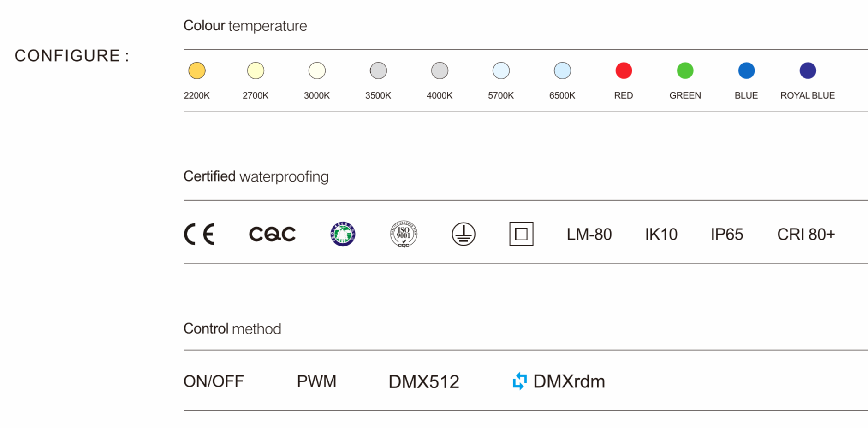Choose the PWM control method

(316, 381)
